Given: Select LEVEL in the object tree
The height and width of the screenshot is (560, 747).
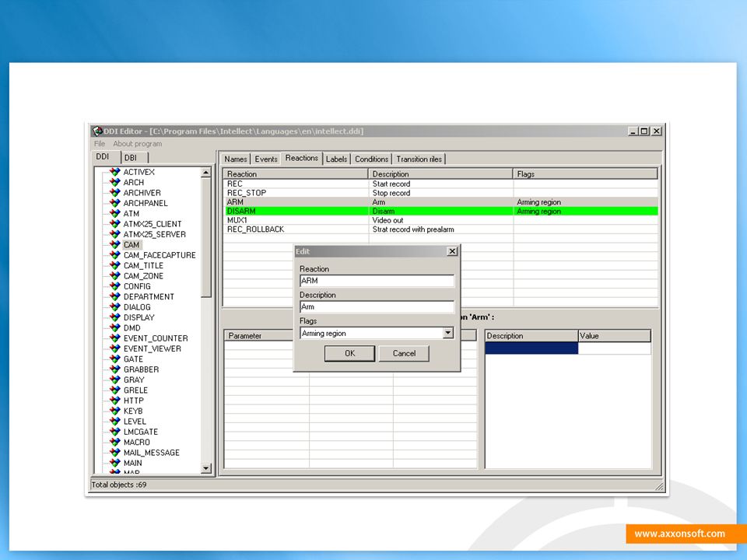Looking at the screenshot, I should [x=135, y=422].
